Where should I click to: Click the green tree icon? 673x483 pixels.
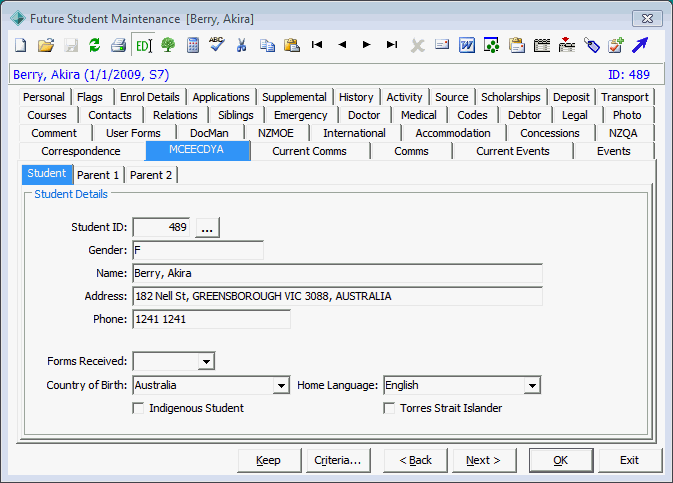click(168, 45)
